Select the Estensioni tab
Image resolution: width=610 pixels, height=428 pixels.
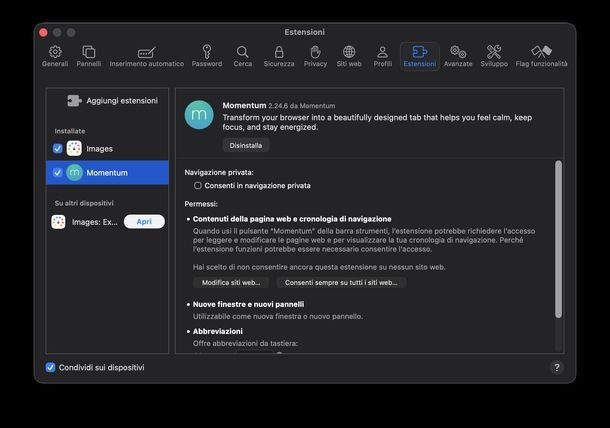click(420, 56)
